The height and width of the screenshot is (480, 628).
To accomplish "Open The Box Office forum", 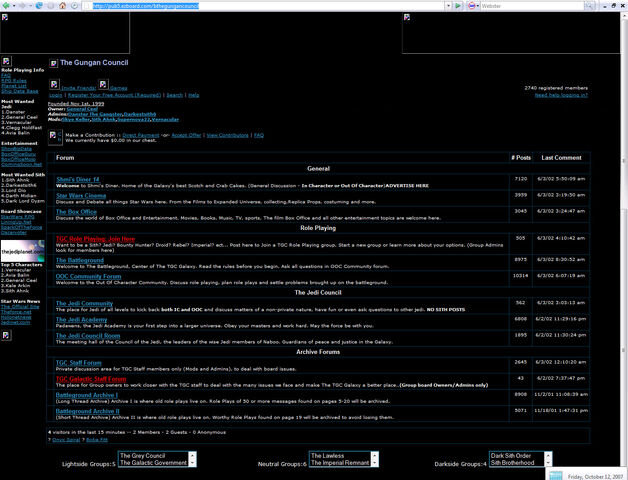I will (x=76, y=212).
